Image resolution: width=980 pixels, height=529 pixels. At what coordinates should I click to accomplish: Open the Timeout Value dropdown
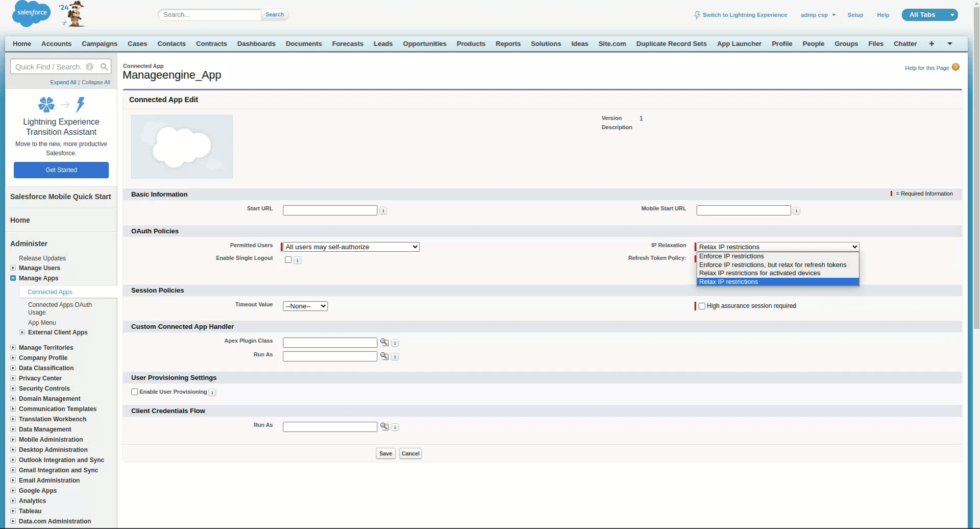click(x=305, y=306)
